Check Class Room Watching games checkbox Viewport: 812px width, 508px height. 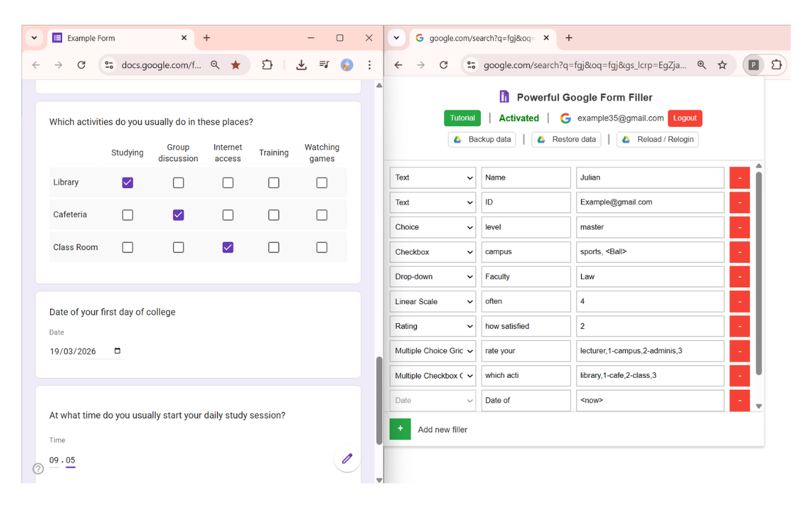point(322,247)
